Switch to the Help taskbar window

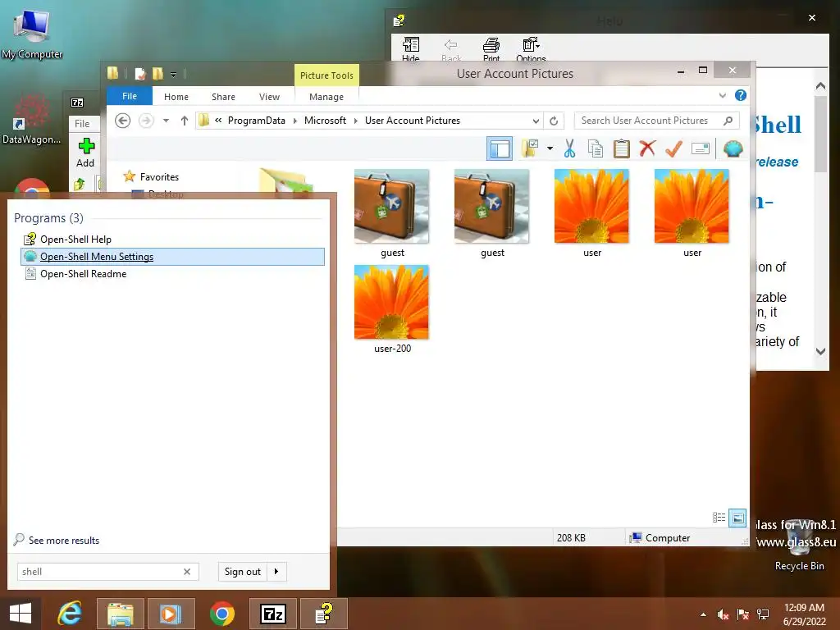tap(323, 614)
